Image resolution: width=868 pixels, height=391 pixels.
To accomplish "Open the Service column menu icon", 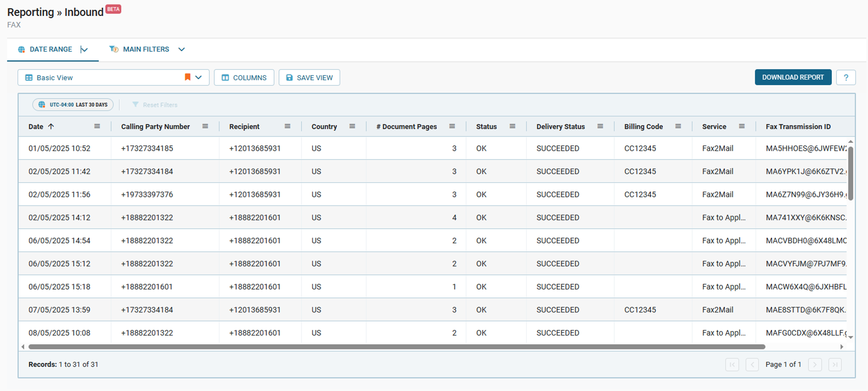I will [x=742, y=127].
